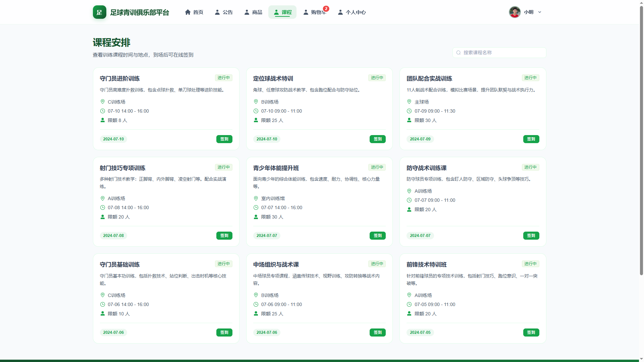644x362 pixels.
Task: Sign in to 防守战术训练课 course
Action: 531,236
